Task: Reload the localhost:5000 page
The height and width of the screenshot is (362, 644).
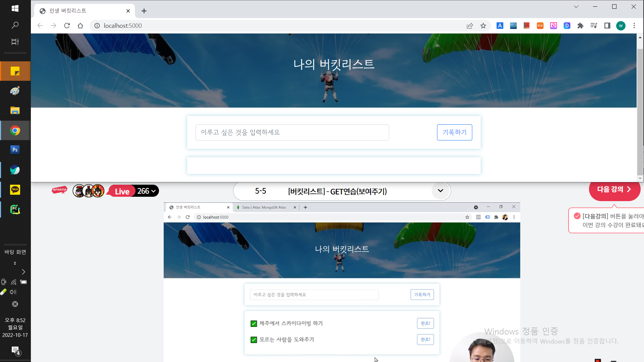Action: pyautogui.click(x=67, y=26)
